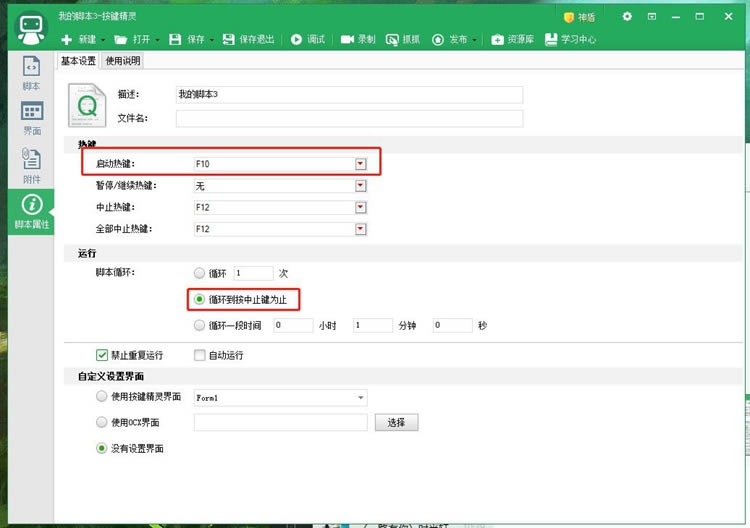Open the 暂停/继续热键 dropdown
This screenshot has width=750, height=528.
(x=360, y=186)
